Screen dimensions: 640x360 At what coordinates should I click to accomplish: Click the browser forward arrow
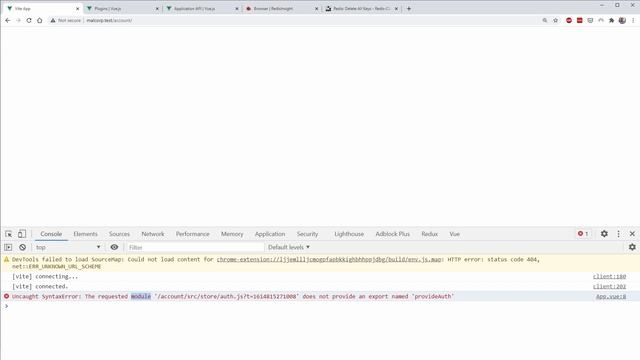(18, 20)
